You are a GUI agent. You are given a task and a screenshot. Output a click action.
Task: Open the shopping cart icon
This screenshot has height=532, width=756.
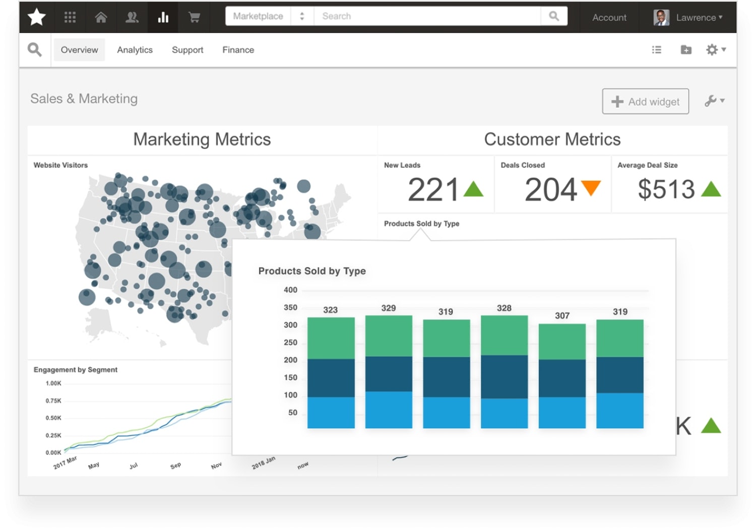click(x=194, y=18)
